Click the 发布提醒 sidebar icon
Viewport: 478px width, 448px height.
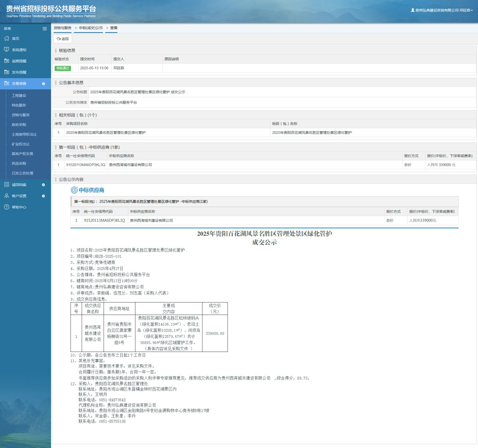click(6, 72)
